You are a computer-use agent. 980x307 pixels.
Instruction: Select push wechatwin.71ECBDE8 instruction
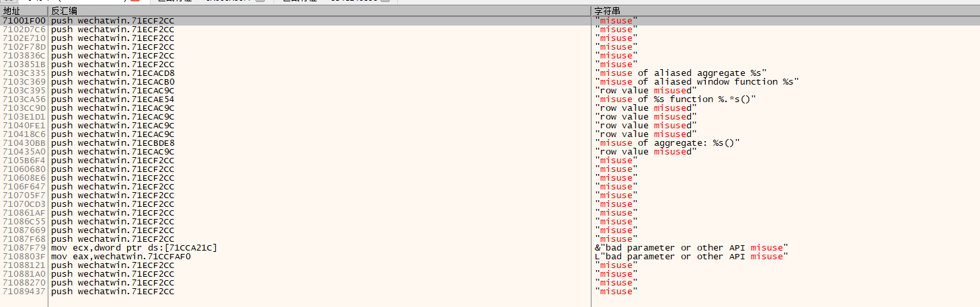[x=112, y=143]
